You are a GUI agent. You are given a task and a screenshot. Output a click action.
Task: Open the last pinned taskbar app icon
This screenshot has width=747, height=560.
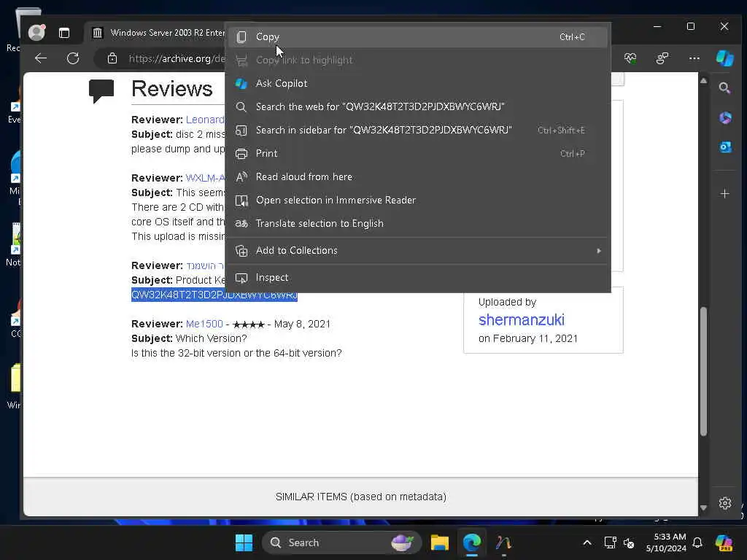point(503,542)
